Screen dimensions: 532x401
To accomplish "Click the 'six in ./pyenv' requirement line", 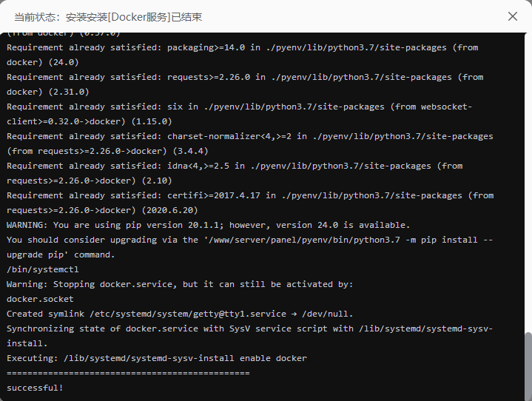I will tap(239, 107).
